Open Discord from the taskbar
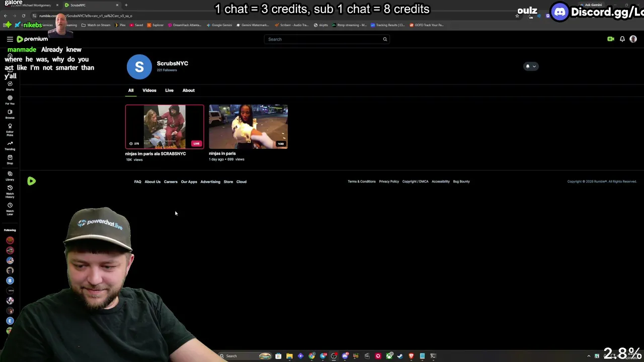Viewport: 644px width, 362px height. tap(345, 356)
